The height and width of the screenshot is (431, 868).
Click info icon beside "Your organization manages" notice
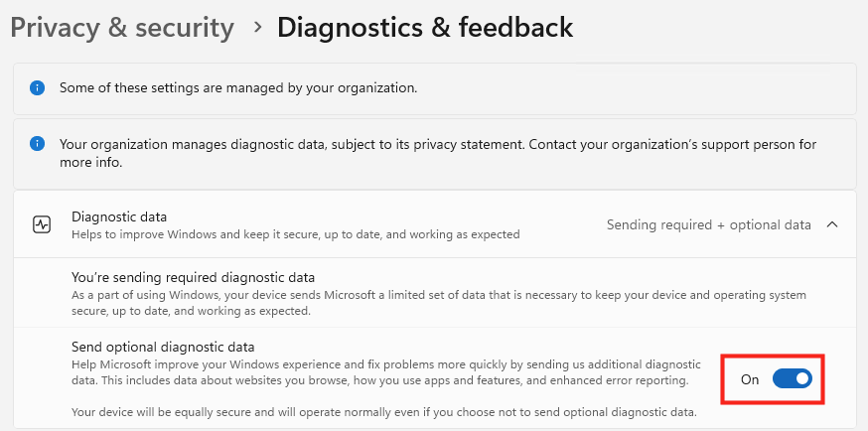38,145
